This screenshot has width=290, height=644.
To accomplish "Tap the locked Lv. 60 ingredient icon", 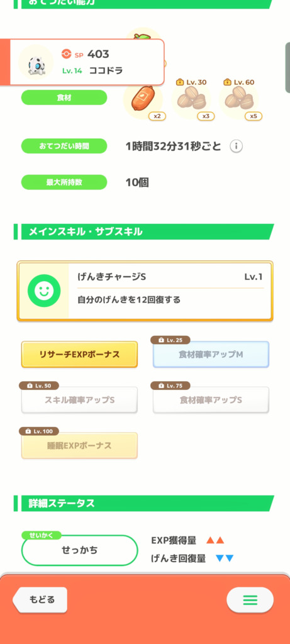I will click(238, 100).
